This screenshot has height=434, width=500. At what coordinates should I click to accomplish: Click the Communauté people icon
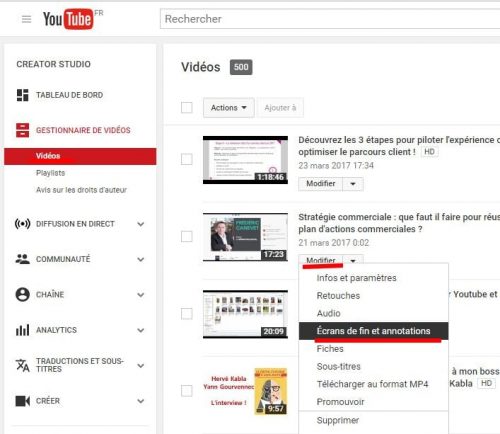coord(22,259)
